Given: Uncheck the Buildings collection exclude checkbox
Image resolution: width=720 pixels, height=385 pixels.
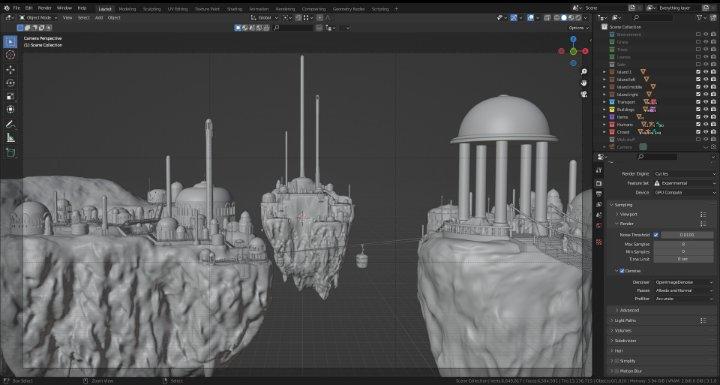Looking at the screenshot, I should coord(698,109).
